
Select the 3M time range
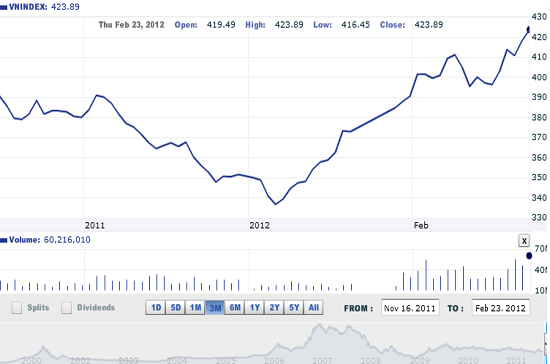[215, 308]
